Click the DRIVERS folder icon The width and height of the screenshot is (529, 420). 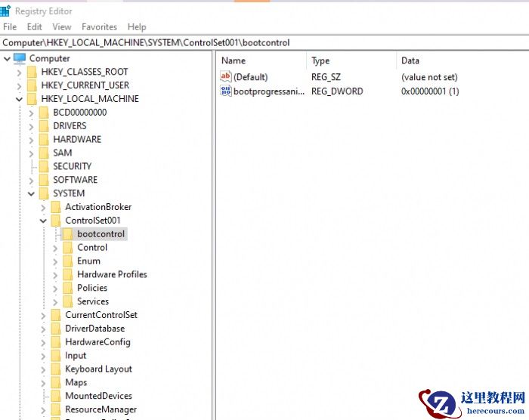click(44, 126)
